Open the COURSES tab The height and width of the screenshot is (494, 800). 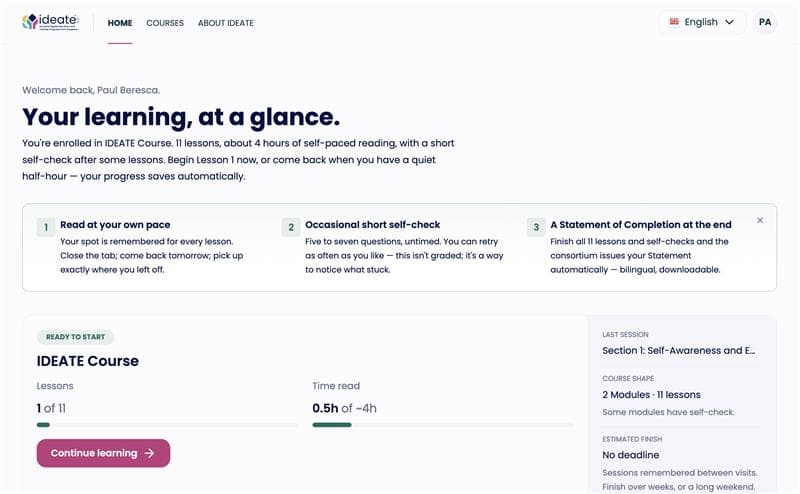pos(165,23)
